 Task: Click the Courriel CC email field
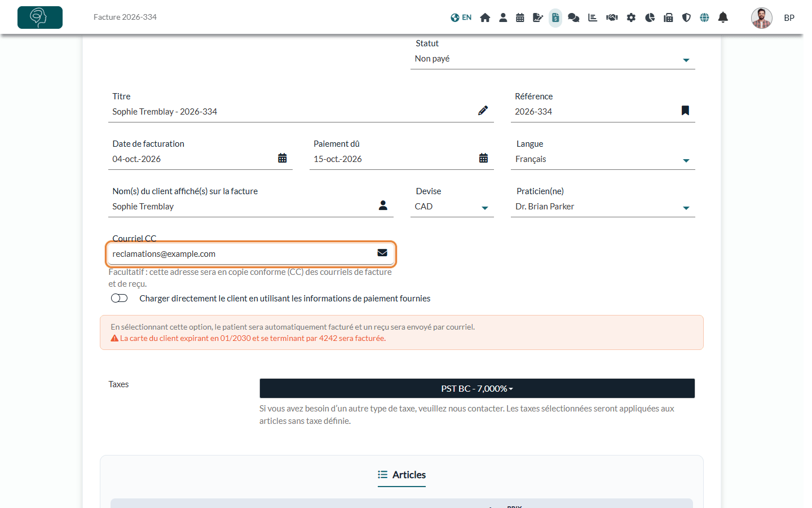(x=251, y=254)
